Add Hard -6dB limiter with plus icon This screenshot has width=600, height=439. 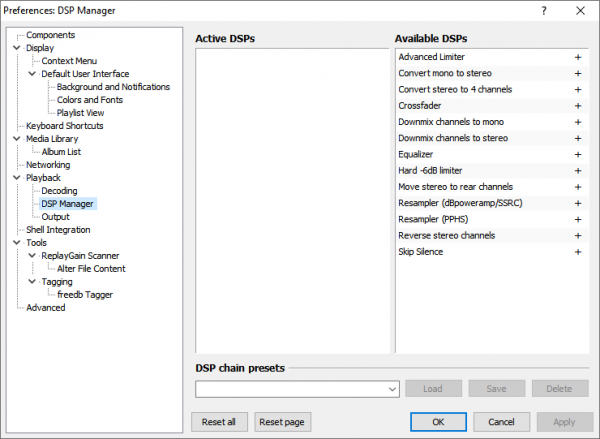pos(577,171)
